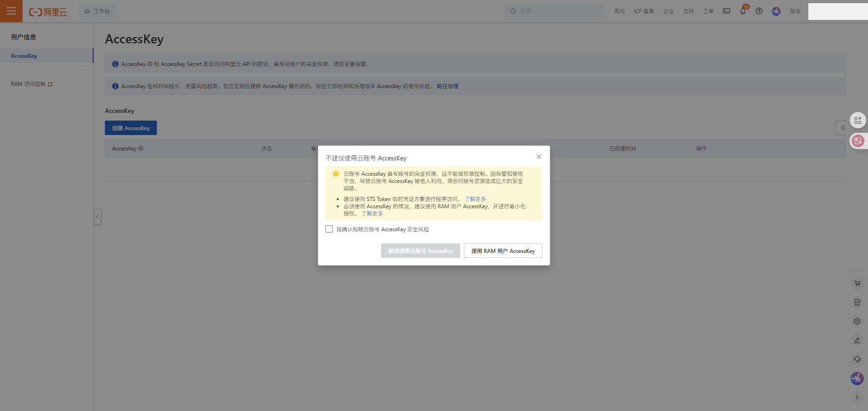Open Cloud Shell terminal icon
Screen dimensions: 868x411
pyautogui.click(x=726, y=11)
